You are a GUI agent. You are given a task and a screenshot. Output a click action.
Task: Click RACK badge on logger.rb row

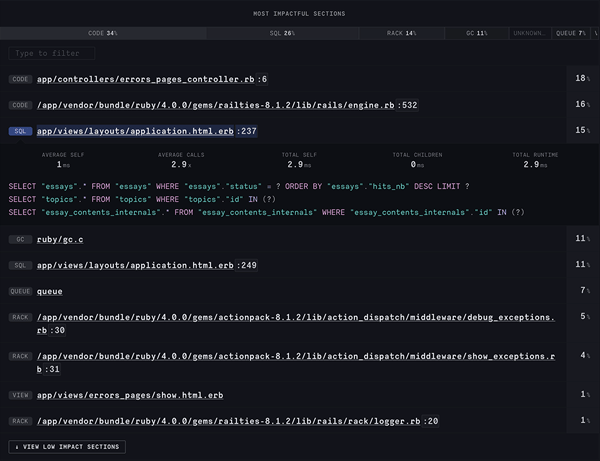click(20, 421)
